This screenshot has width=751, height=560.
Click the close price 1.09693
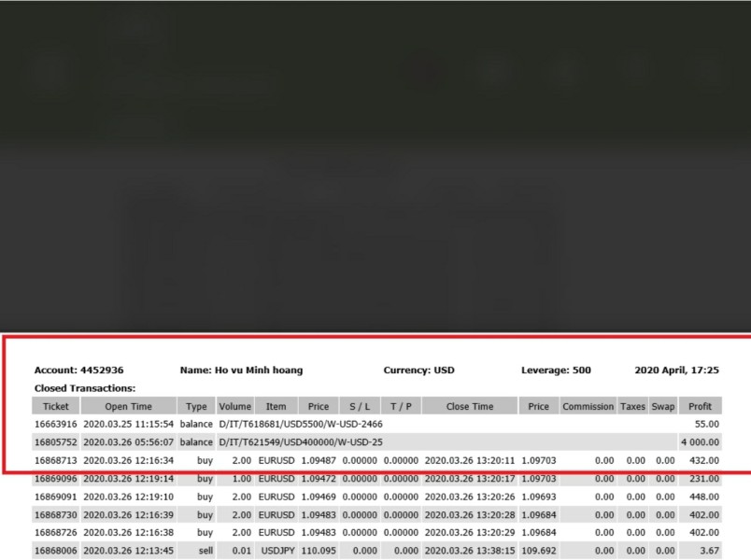(x=539, y=497)
